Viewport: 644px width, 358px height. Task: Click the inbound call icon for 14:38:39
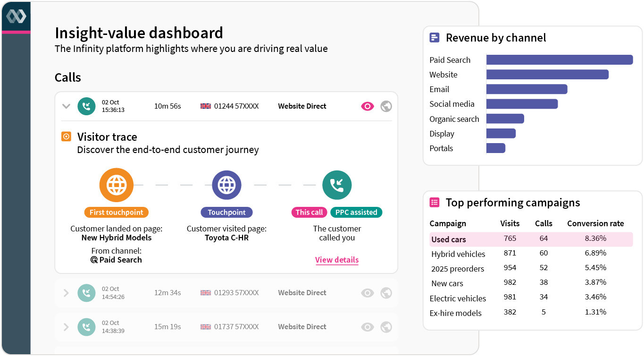click(x=86, y=327)
